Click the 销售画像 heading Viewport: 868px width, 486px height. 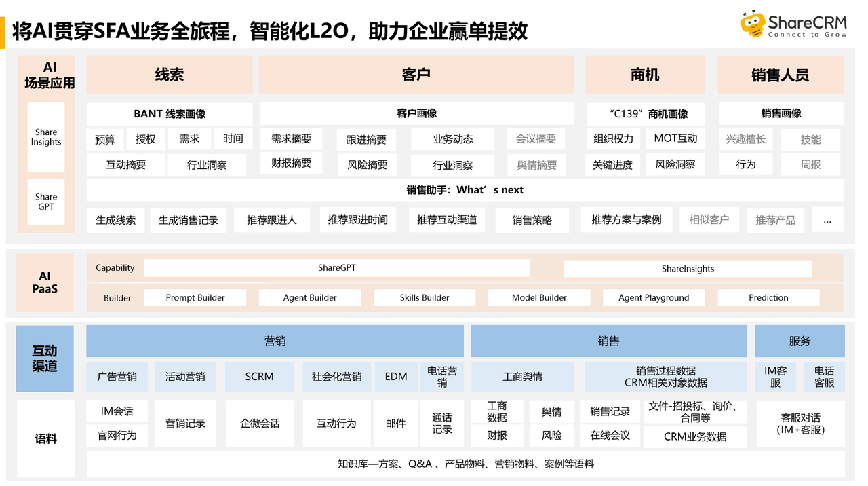pos(781,113)
